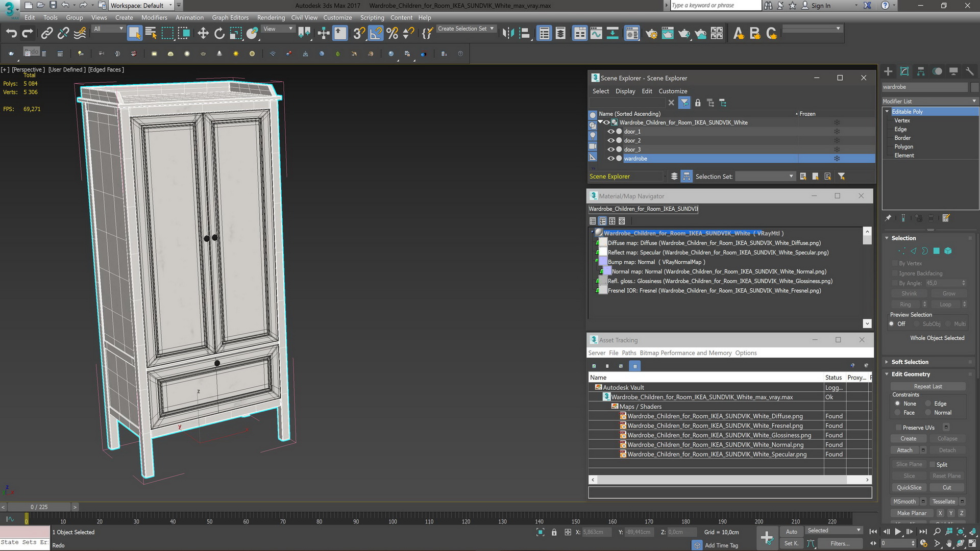Toggle visibility eye of wardrobe object

[x=610, y=159]
